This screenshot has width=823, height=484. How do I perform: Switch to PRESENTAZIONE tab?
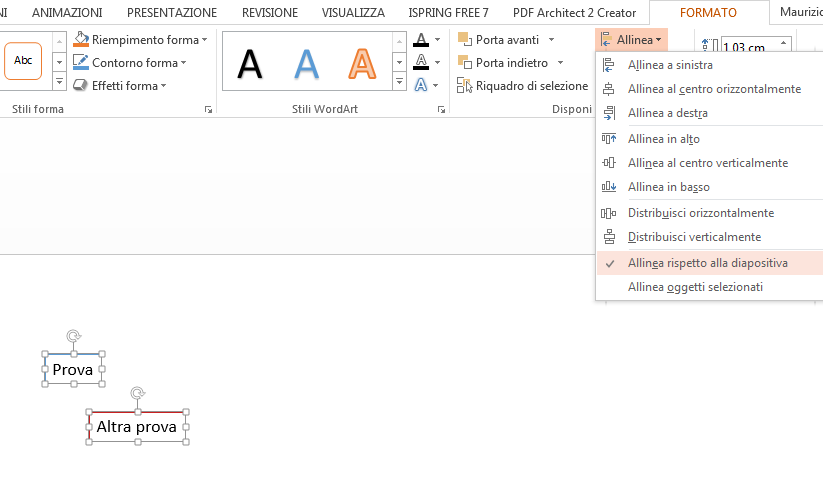[172, 13]
